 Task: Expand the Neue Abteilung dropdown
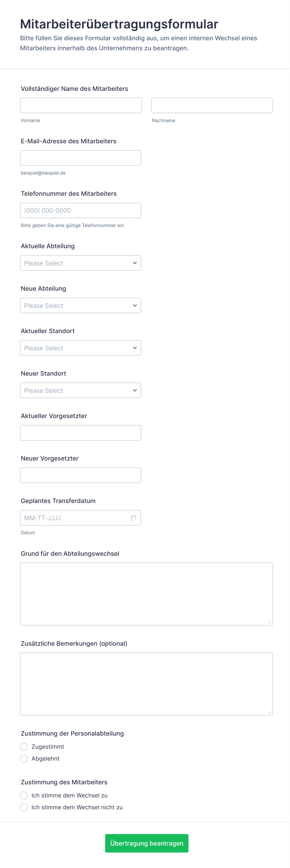tap(80, 305)
